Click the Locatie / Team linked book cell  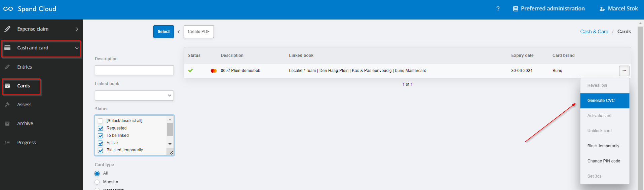pyautogui.click(x=357, y=71)
